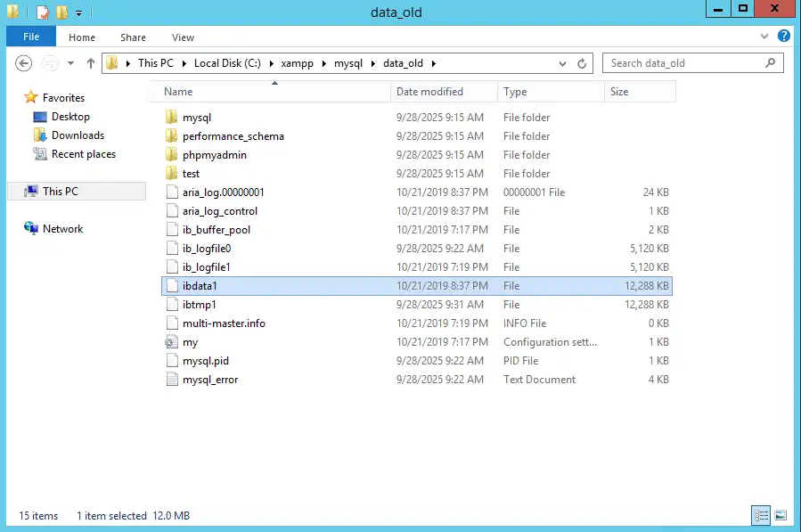Viewport: 801px width, 532px height.
Task: Navigate back using the back arrow
Action: [24, 63]
